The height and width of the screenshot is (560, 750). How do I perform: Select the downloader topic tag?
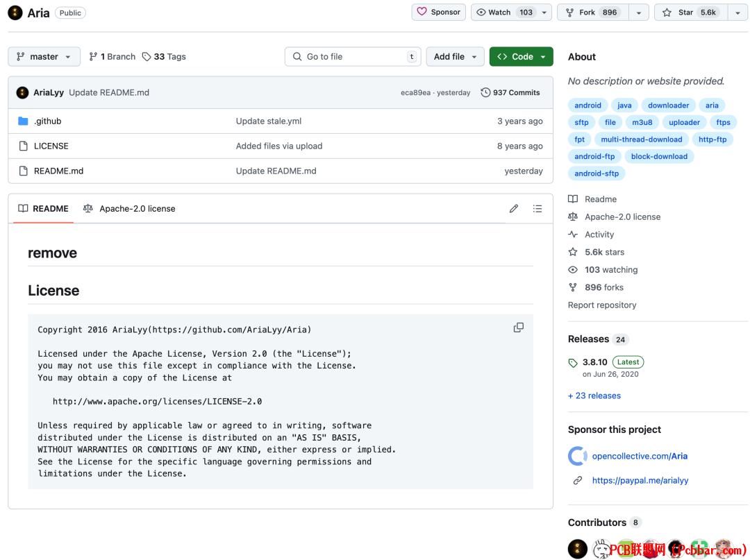coord(669,105)
